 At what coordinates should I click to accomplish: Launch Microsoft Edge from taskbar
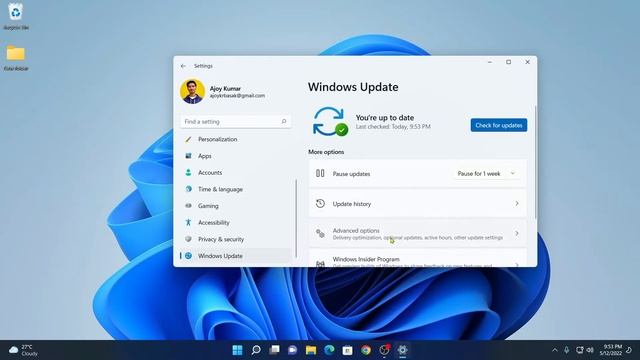point(329,350)
